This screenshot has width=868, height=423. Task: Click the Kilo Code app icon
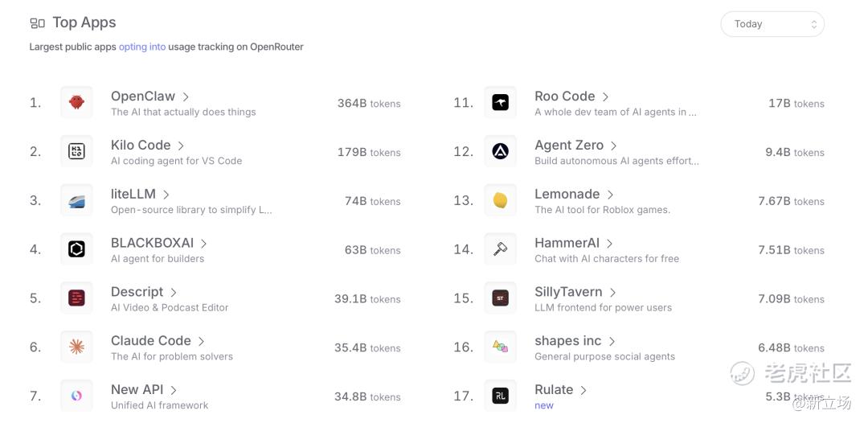[76, 152]
